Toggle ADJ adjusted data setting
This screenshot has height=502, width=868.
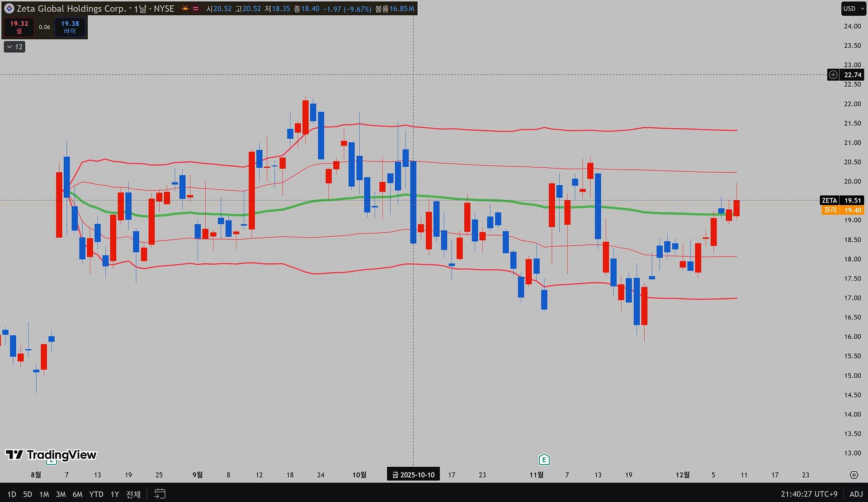click(856, 494)
